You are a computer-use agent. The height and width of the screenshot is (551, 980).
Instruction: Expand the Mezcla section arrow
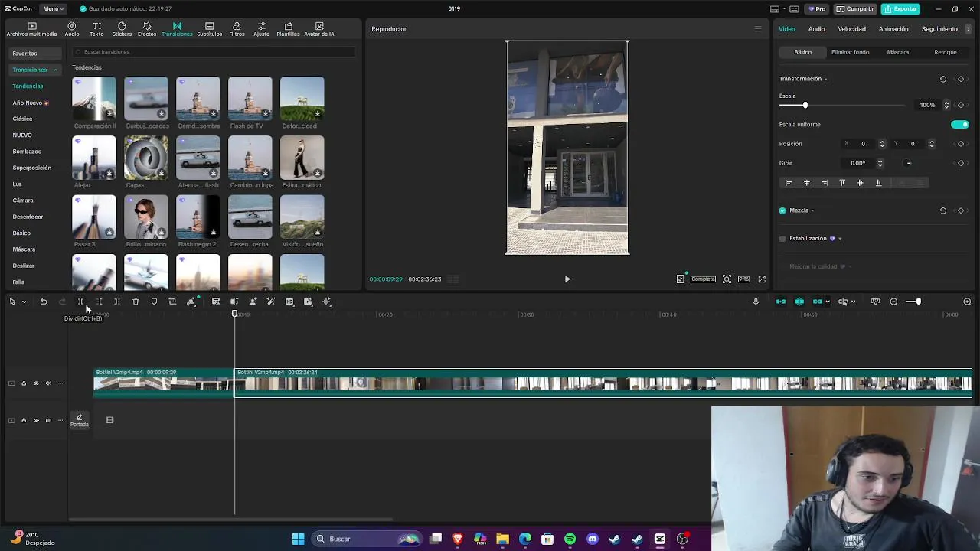812,211
